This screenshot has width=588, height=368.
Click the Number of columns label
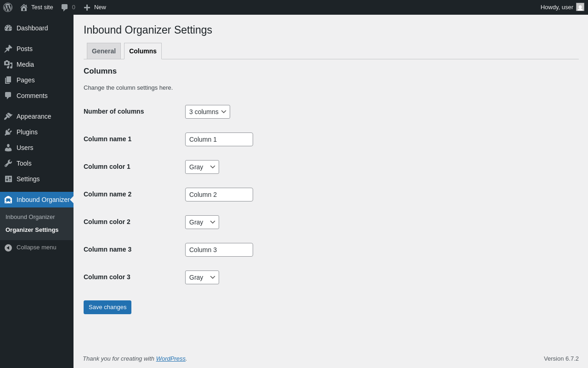pyautogui.click(x=114, y=111)
